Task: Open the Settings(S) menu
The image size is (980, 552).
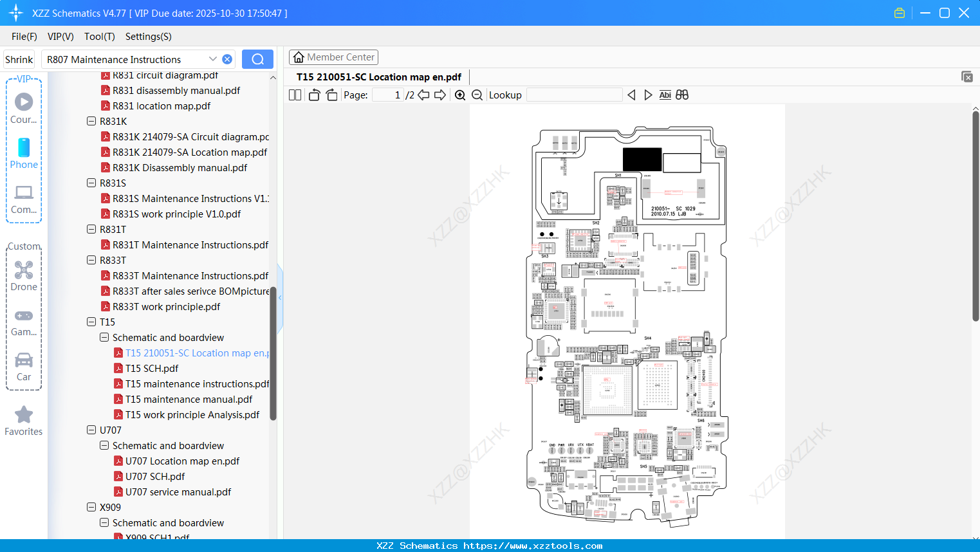Action: pyautogui.click(x=149, y=37)
